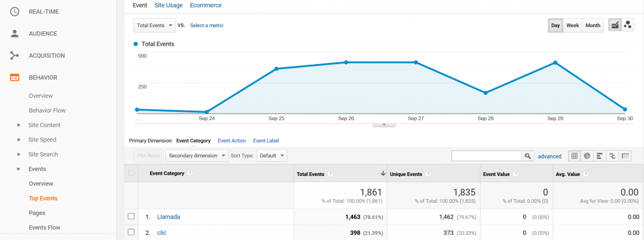Screen dimensions: 644x240
Task: Switch to line chart view icon
Action: 614,25
